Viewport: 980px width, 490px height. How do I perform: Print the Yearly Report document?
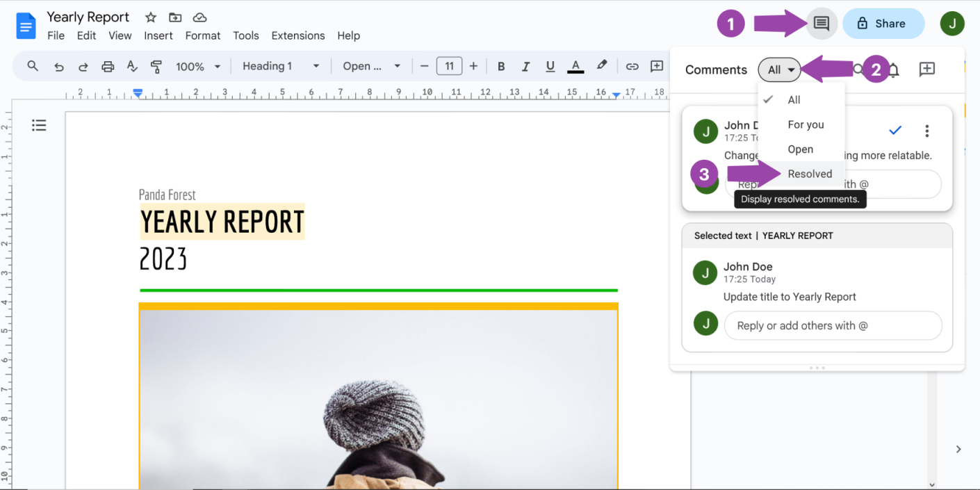pyautogui.click(x=108, y=66)
